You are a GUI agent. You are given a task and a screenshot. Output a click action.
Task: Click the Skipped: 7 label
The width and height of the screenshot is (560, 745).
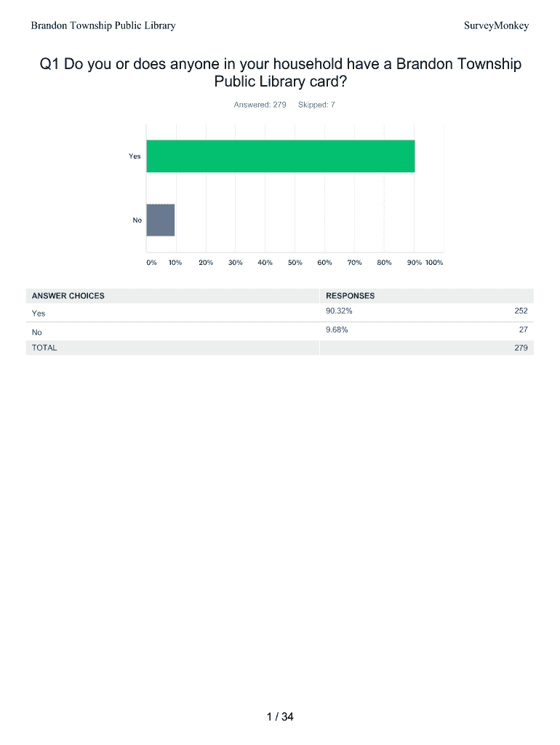tap(316, 105)
